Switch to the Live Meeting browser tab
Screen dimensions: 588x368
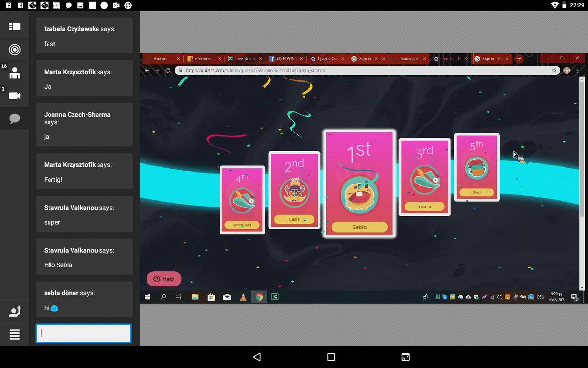click(245, 58)
